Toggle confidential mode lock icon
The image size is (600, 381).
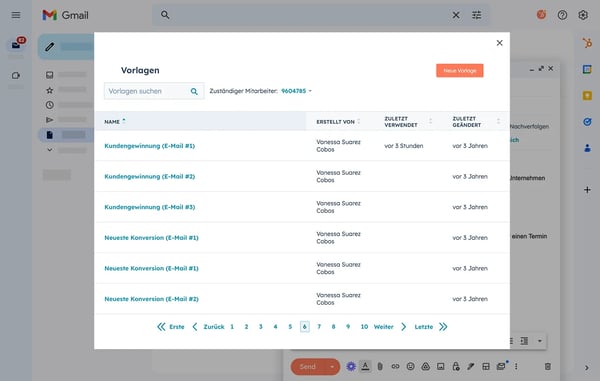(x=455, y=366)
